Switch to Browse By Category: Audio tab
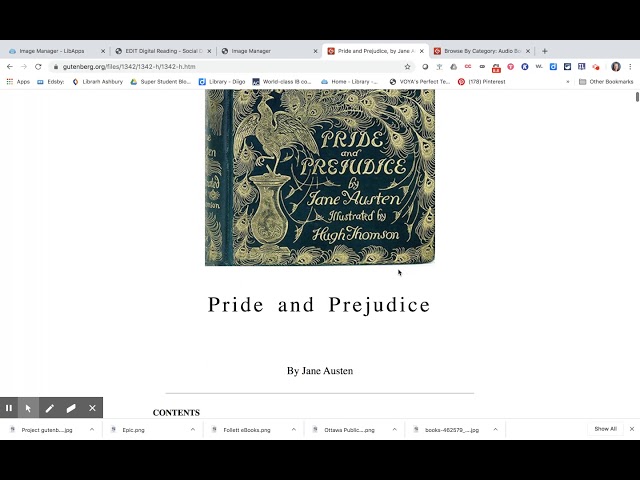Image resolution: width=640 pixels, height=480 pixels. pos(482,51)
